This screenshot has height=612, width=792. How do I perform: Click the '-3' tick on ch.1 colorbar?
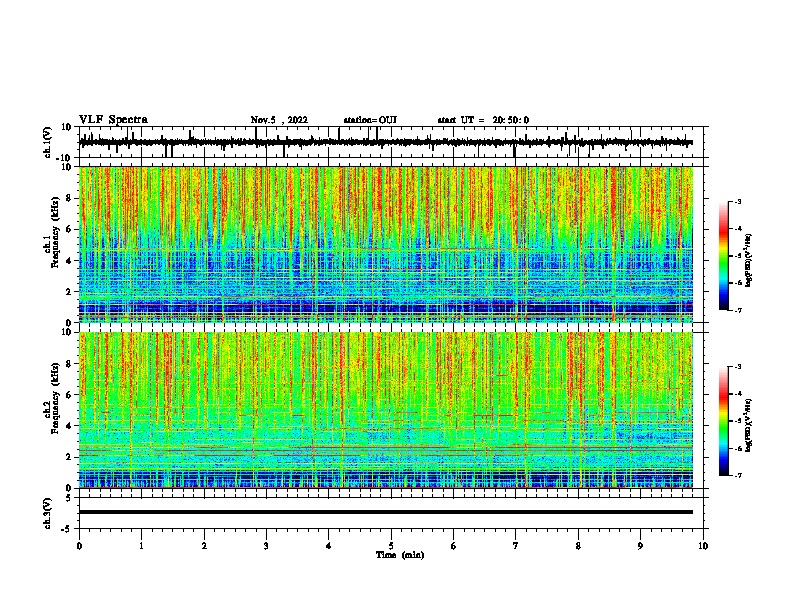[x=738, y=202]
